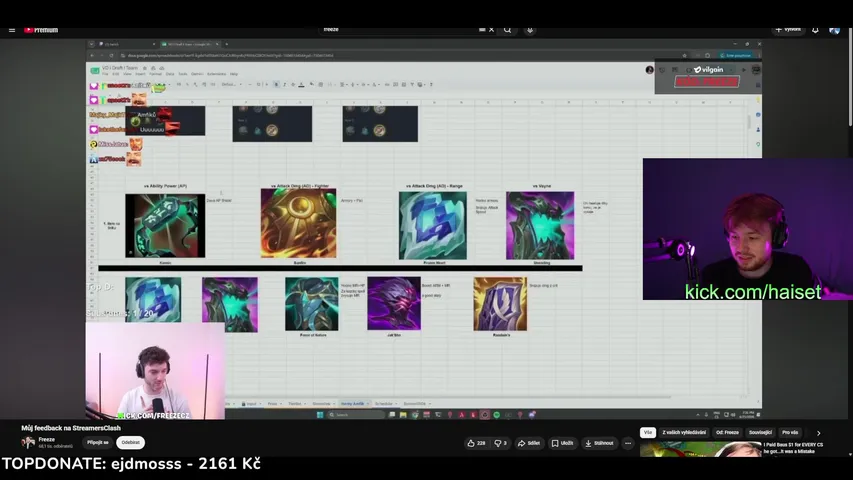
Task: Click the Force of Nature item image
Action: tap(312, 304)
